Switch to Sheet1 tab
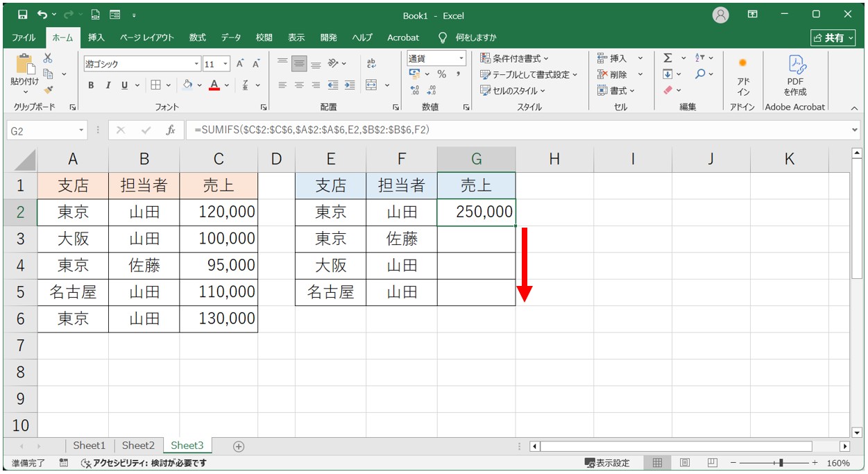The image size is (868, 474). 90,446
